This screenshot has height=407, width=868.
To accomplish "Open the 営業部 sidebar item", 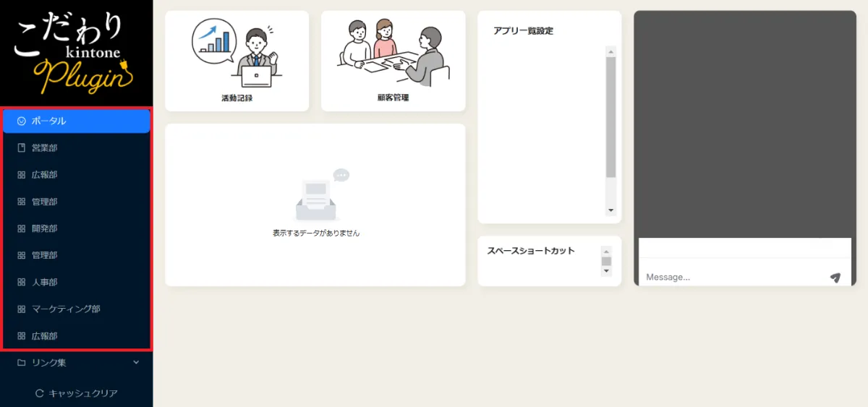I will coord(76,147).
